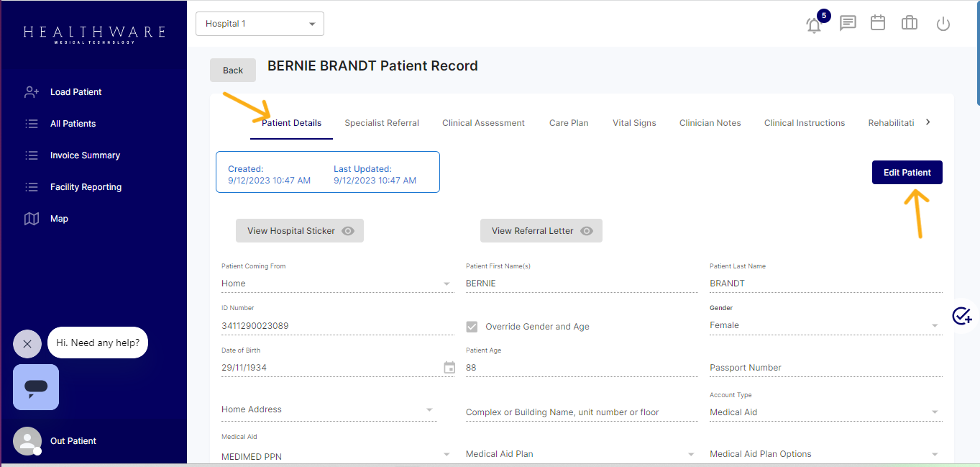
Task: Click View Hospital Sticker button
Action: pos(299,231)
